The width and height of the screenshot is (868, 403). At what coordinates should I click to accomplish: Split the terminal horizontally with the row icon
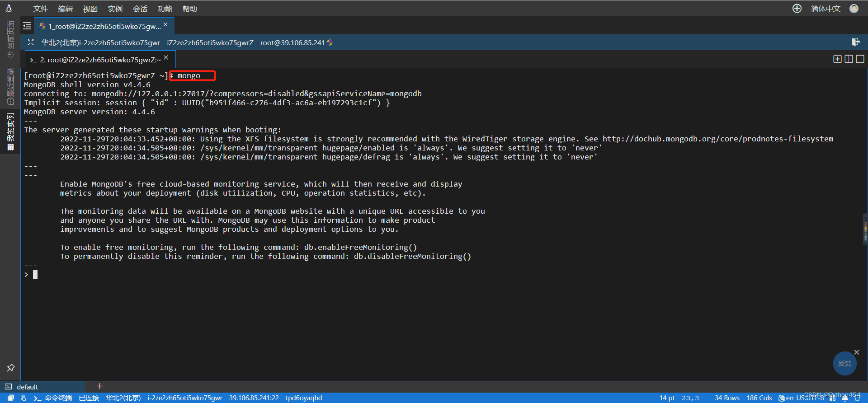[860, 59]
